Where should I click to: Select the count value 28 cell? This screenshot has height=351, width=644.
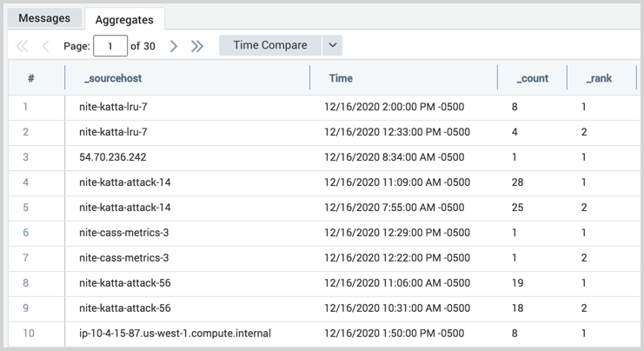[518, 182]
